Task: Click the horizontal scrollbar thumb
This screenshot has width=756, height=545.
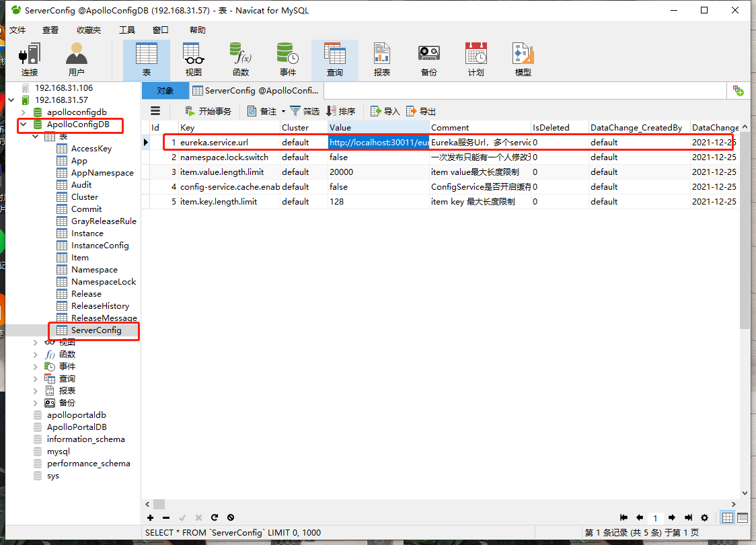Action: click(159, 504)
